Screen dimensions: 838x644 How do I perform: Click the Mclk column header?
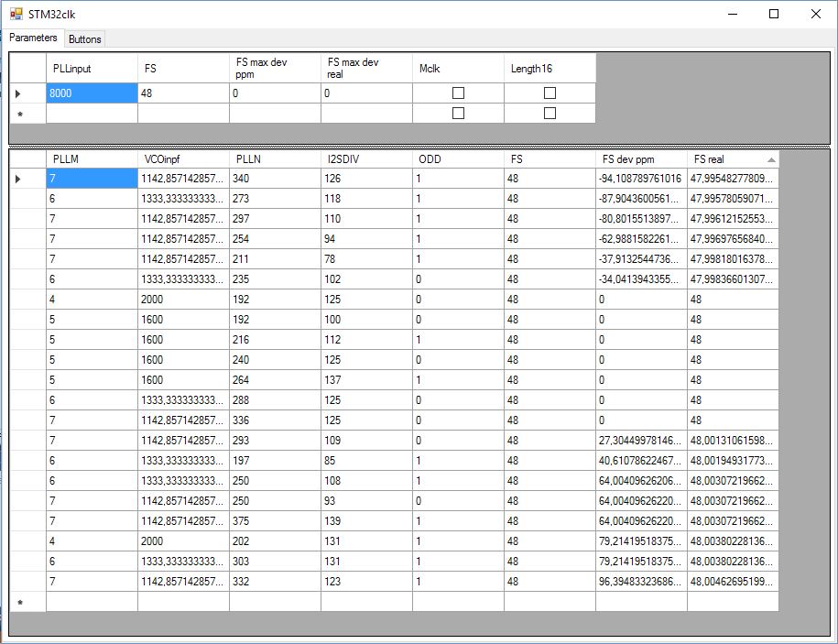[x=458, y=68]
